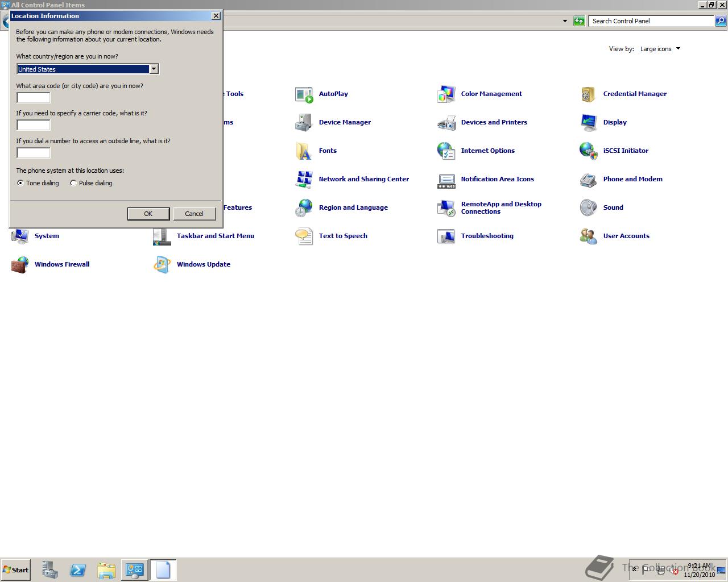Click the outside line number input field

[34, 153]
